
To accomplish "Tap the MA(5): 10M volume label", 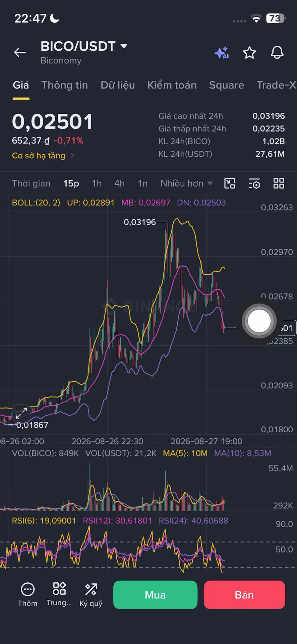I will click(185, 453).
